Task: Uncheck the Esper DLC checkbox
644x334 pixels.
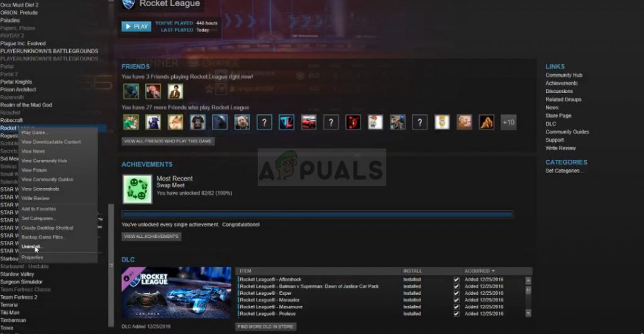Action: (x=457, y=293)
